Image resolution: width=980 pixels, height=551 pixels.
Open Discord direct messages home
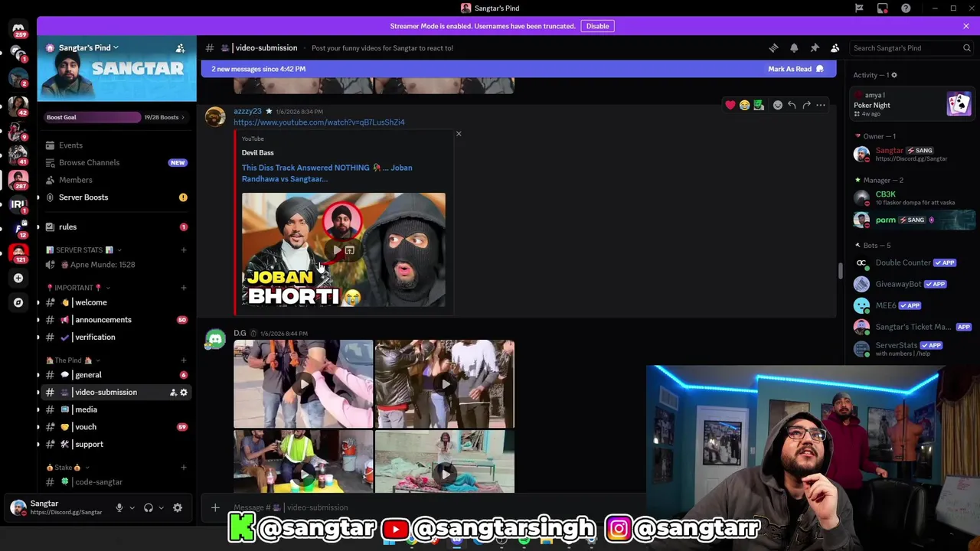click(18, 29)
